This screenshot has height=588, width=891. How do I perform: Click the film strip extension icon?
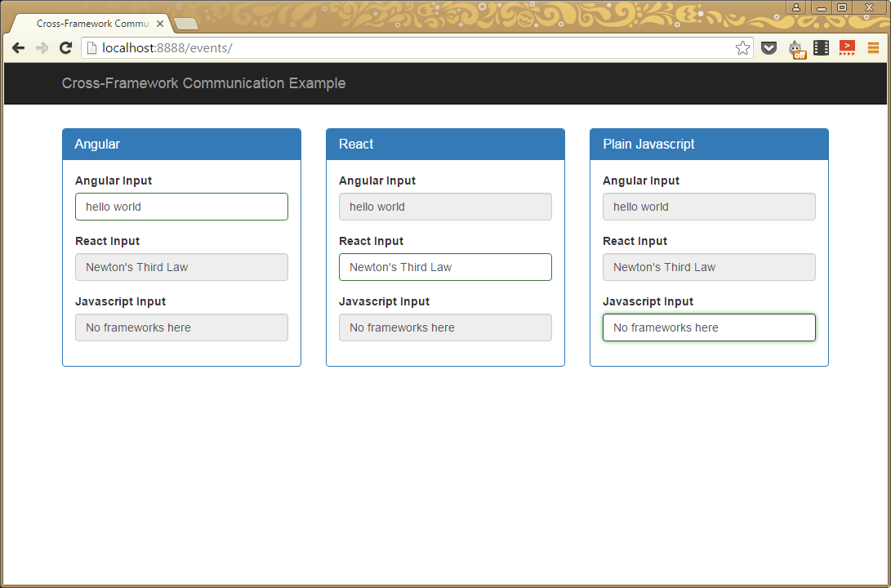pos(821,48)
